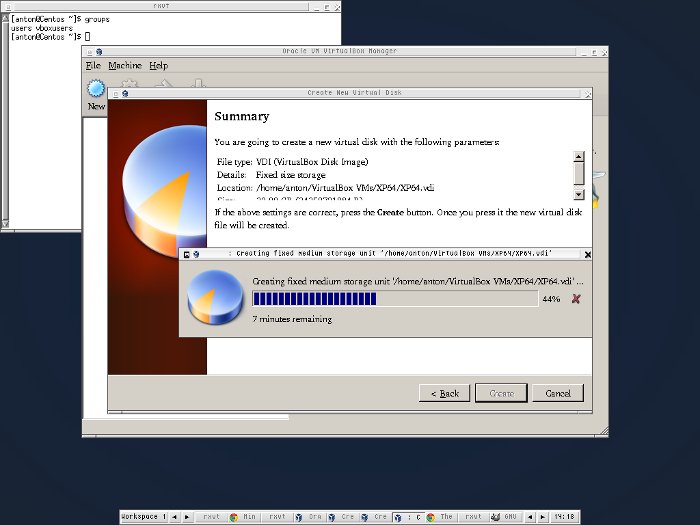
Task: Go to previous workspace using left arrow
Action: point(175,517)
